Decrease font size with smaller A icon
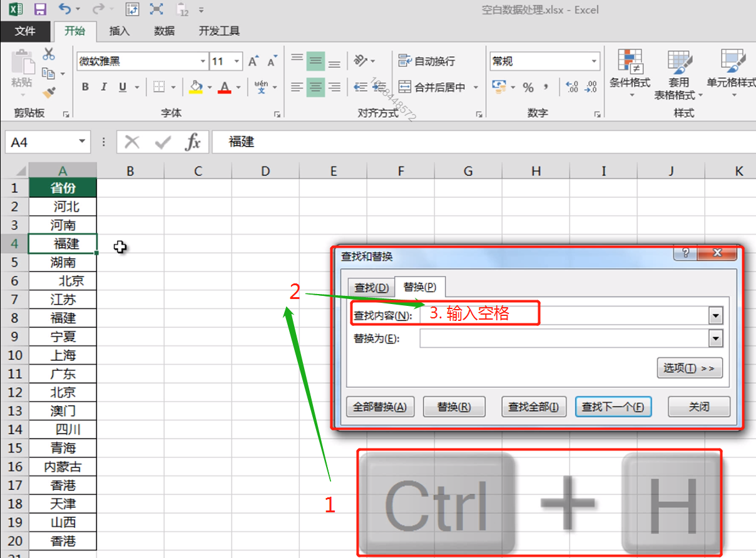This screenshot has height=558, width=756. (x=272, y=61)
